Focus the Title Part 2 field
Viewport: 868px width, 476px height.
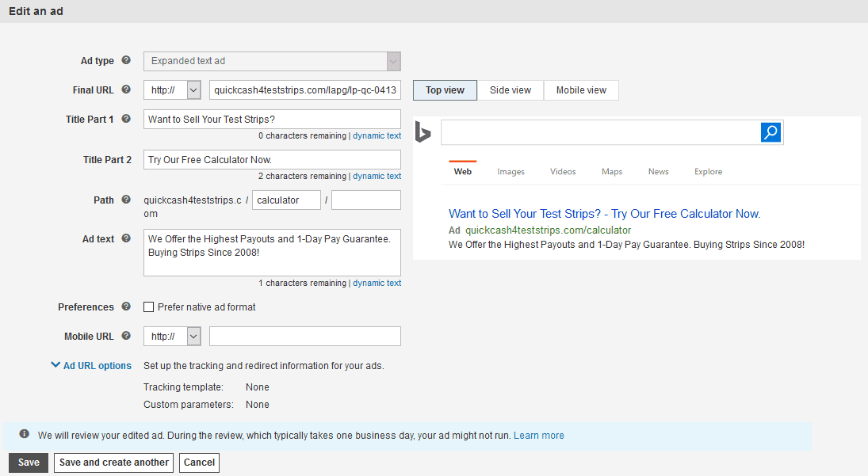pyautogui.click(x=272, y=160)
